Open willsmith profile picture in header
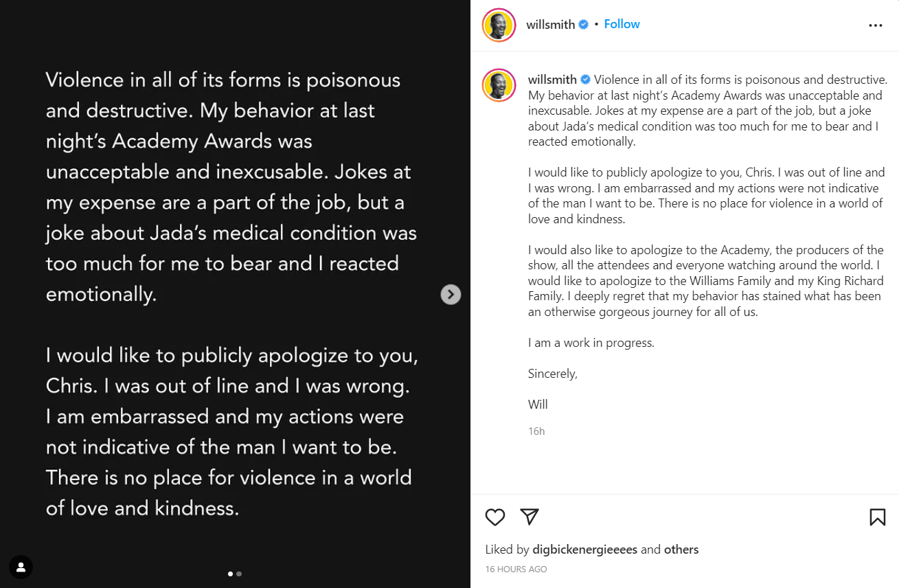Viewport: 899px width, 588px height. coord(499,25)
